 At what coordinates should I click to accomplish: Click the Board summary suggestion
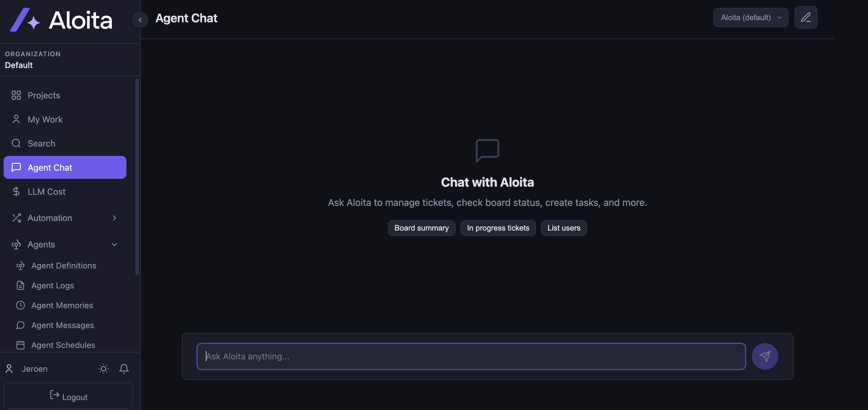pos(422,228)
